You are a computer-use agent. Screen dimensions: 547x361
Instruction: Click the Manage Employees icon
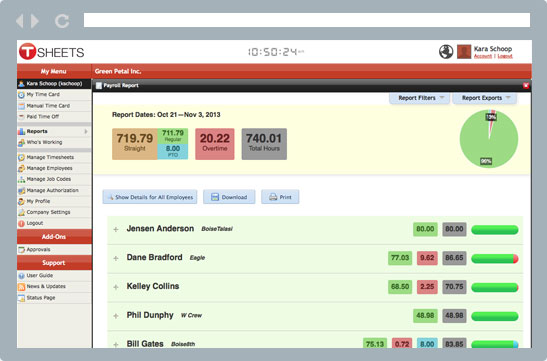point(21,168)
